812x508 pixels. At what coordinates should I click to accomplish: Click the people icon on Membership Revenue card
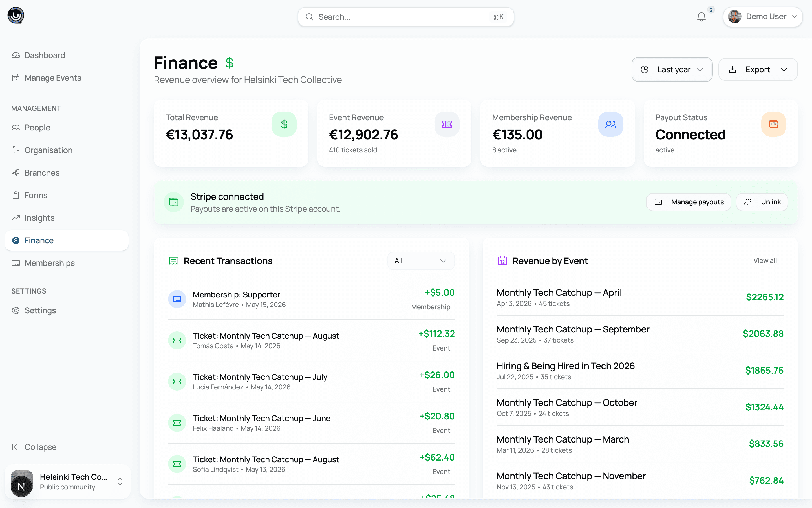(610, 124)
